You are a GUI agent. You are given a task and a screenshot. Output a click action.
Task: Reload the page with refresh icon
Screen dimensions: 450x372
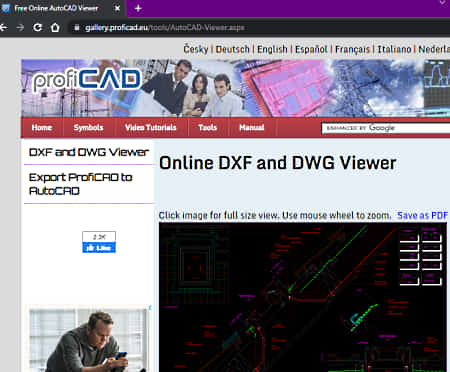38,27
